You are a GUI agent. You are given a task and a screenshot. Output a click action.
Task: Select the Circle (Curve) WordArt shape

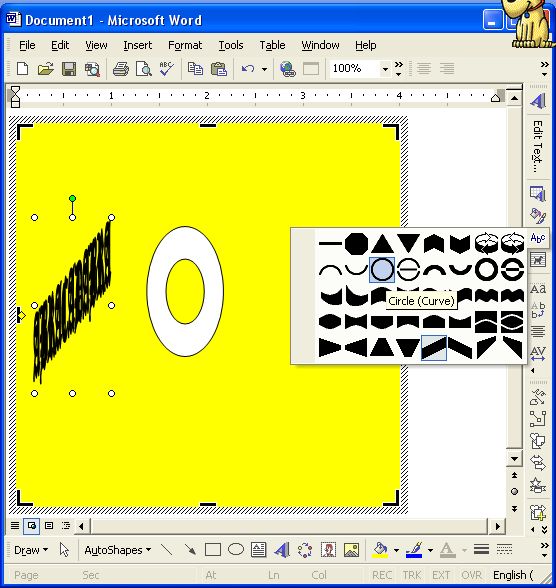click(x=382, y=270)
